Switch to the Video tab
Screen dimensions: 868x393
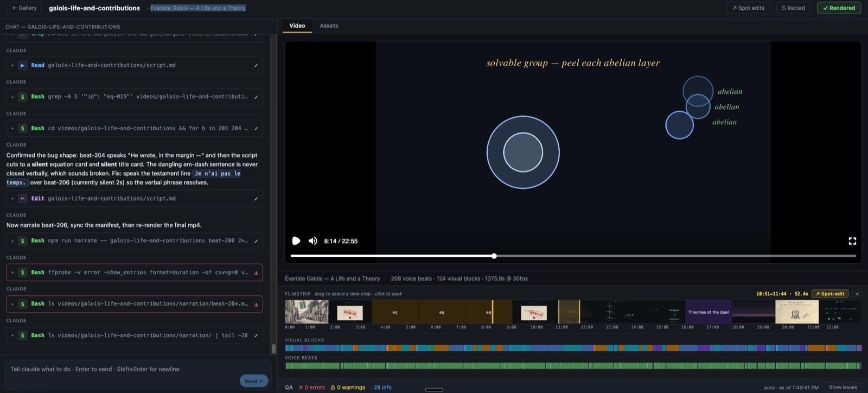297,26
